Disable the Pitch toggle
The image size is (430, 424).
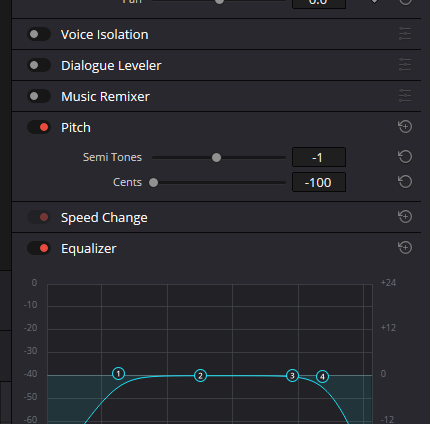(x=39, y=127)
